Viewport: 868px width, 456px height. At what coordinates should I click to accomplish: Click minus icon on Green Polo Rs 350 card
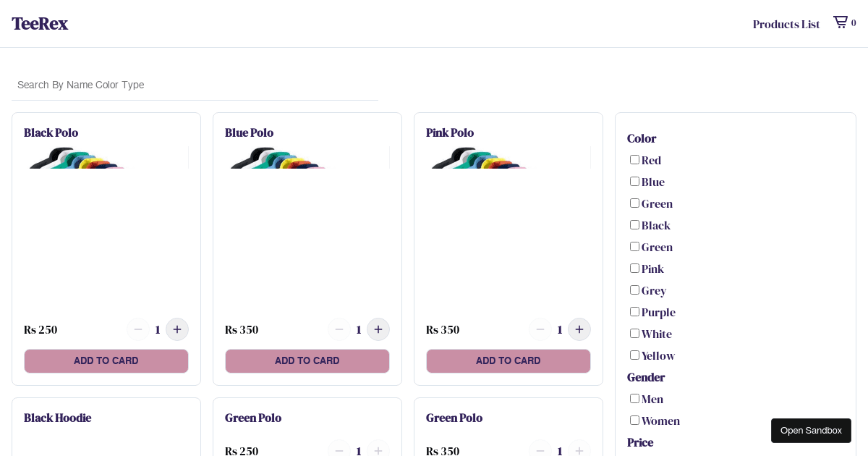click(540, 450)
